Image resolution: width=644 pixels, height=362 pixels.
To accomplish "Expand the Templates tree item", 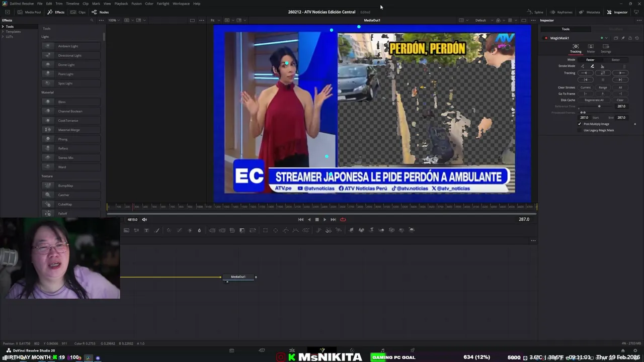I will [x=3, y=32].
